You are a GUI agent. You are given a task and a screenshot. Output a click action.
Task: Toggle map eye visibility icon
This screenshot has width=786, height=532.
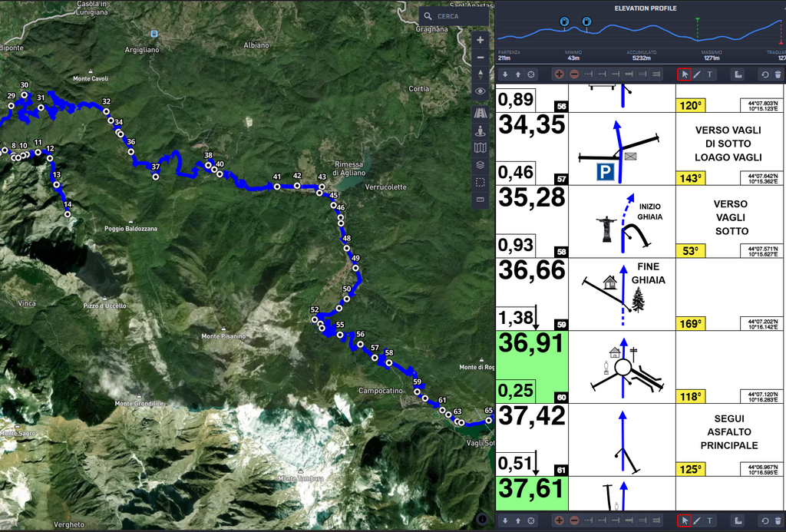point(480,91)
